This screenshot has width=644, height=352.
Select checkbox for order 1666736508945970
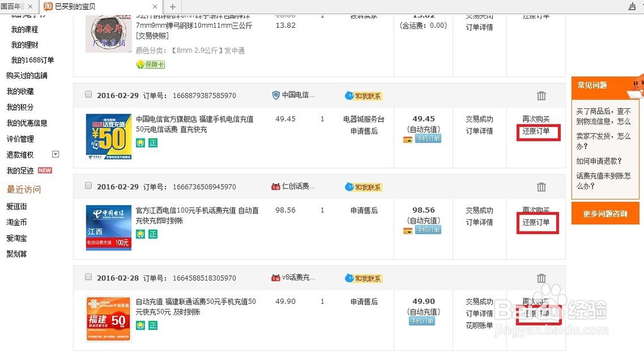(x=88, y=186)
